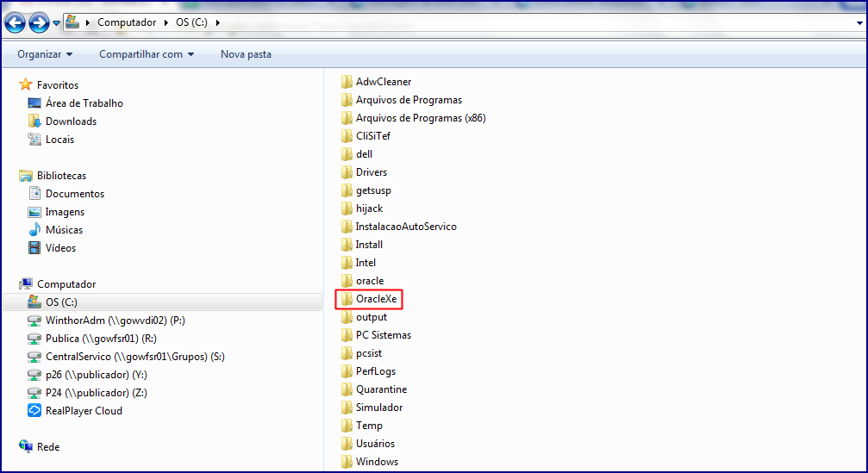
Task: Expand the arrow after OS (C:) breadcrumb
Action: point(217,22)
